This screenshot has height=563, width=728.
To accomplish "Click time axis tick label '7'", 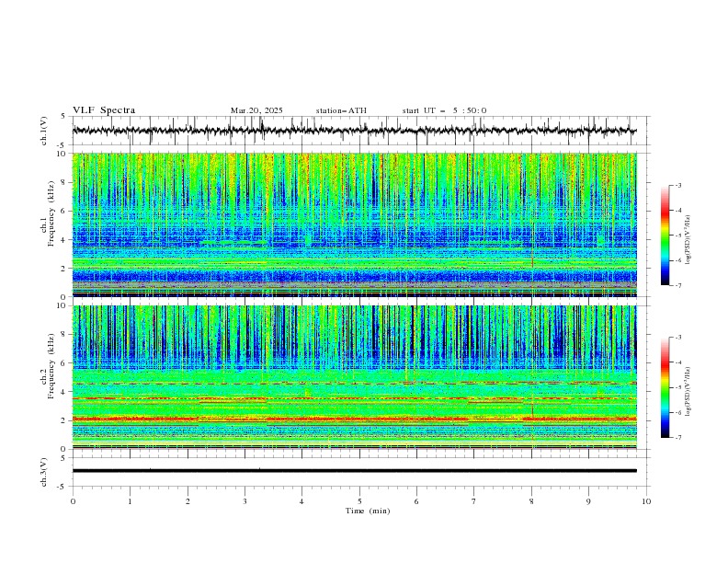I will coord(474,501).
